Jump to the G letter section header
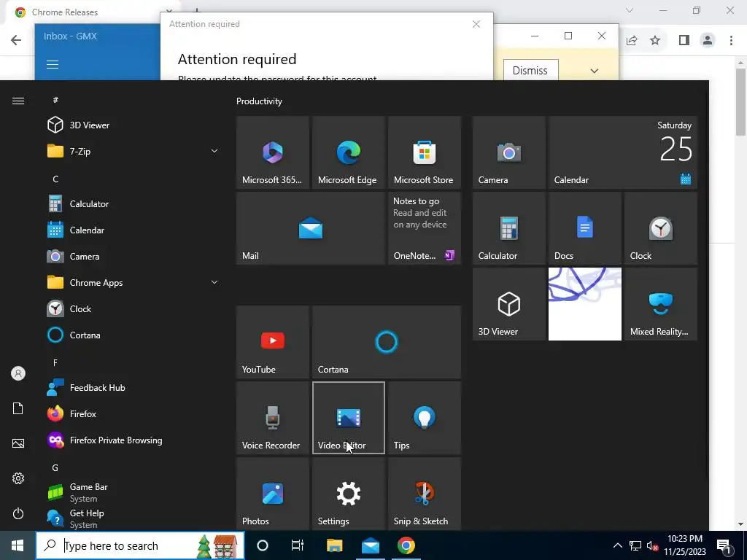This screenshot has width=747, height=560. point(55,467)
